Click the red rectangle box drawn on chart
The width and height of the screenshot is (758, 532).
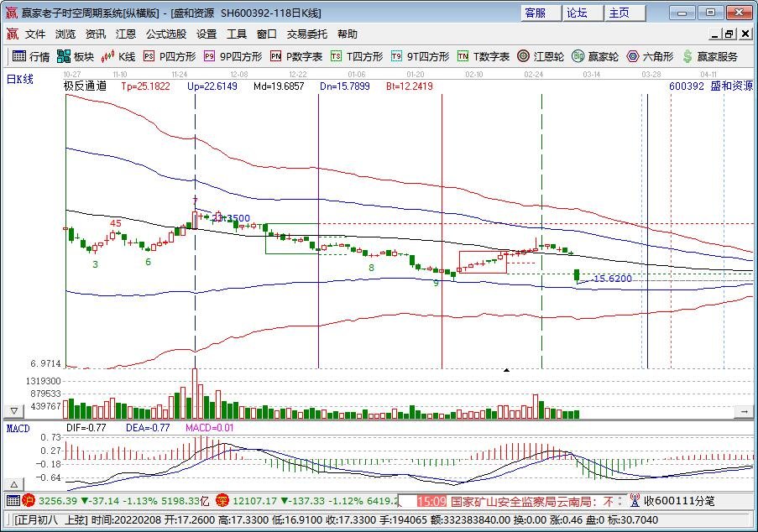pyautogui.click(x=483, y=263)
